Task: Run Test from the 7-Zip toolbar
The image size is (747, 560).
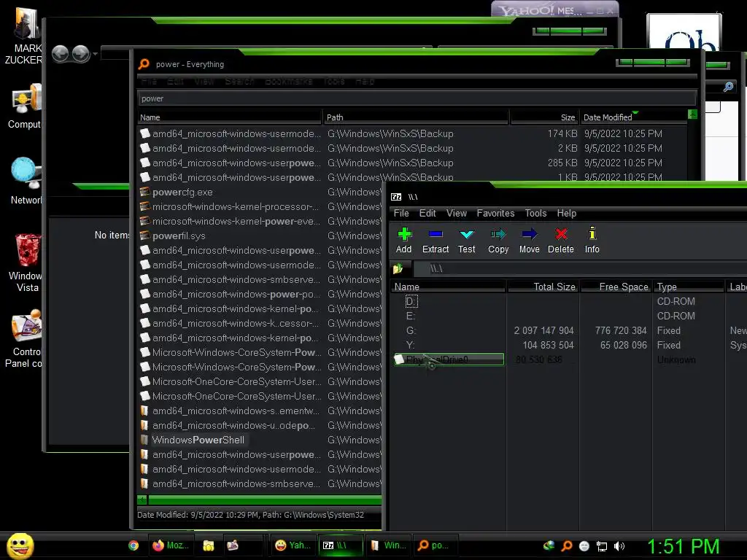Action: coord(466,241)
